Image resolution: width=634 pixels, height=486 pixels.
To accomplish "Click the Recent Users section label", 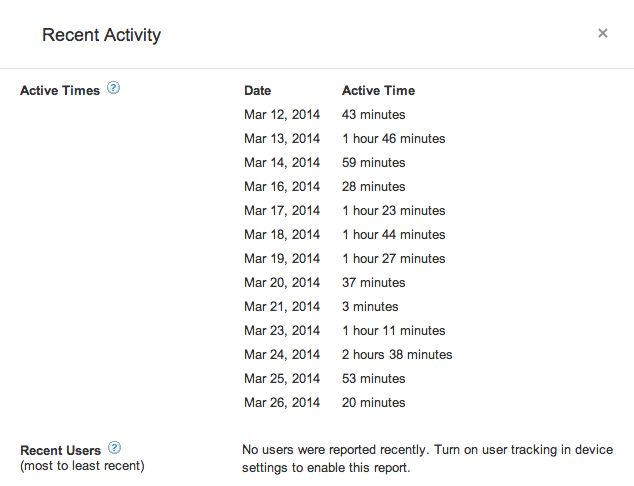I will (x=60, y=450).
